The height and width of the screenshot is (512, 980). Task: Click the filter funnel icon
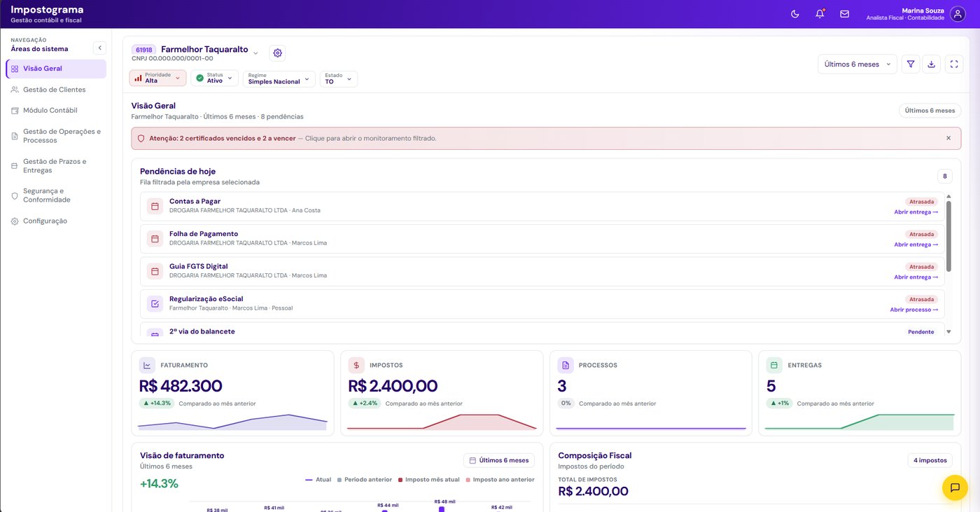[x=911, y=64]
